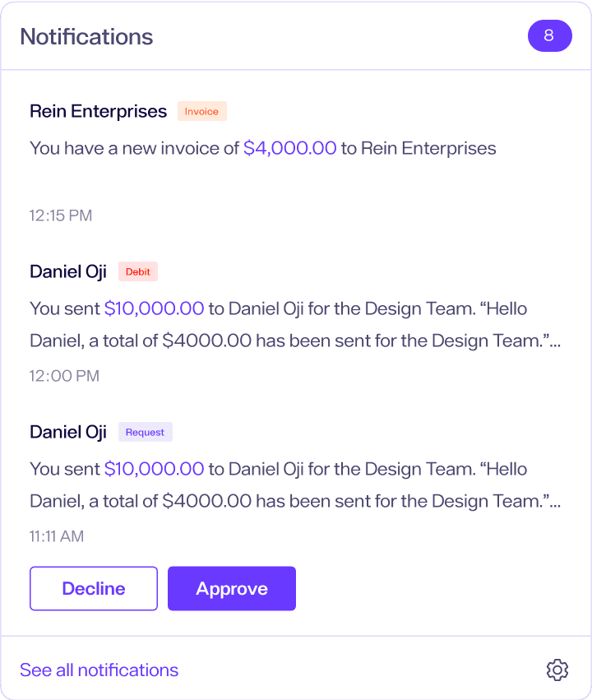Decline the Daniel Oji request
592x700 pixels.
[x=94, y=588]
